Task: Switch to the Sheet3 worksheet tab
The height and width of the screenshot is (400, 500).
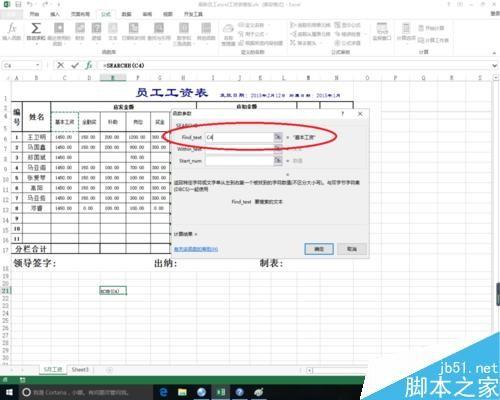Action: 80,370
